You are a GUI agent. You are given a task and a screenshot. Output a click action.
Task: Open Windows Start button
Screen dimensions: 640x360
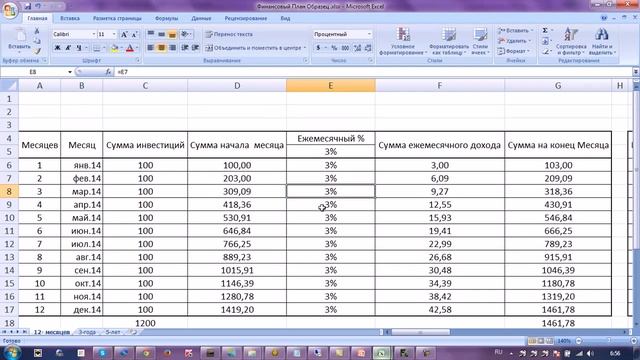click(x=11, y=353)
